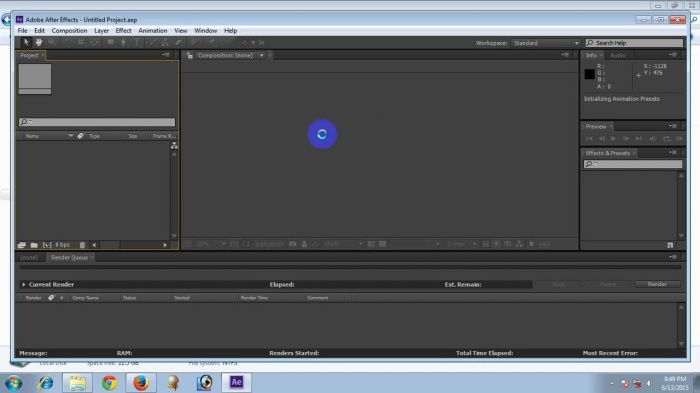This screenshot has height=393, width=700.
Task: Play the preview
Action: (x=613, y=139)
